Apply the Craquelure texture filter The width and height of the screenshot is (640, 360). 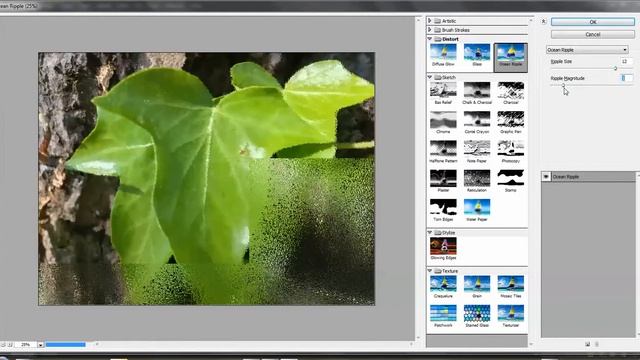tap(443, 287)
